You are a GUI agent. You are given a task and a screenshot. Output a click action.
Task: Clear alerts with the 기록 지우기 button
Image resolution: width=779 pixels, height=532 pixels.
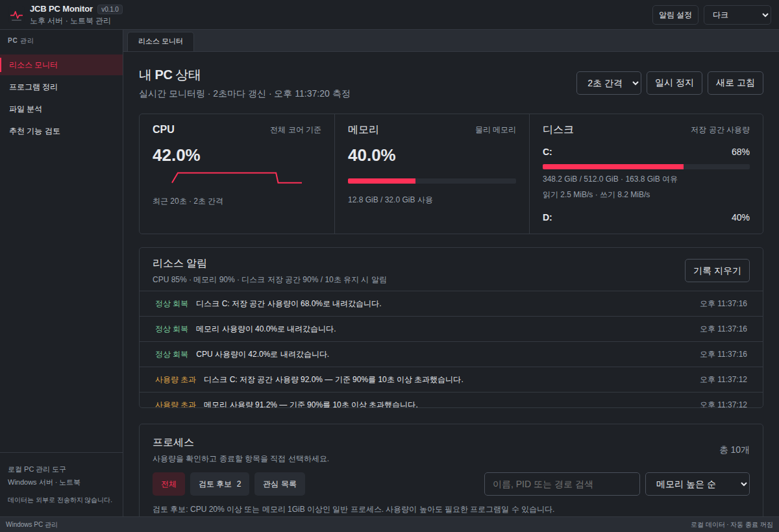[717, 271]
